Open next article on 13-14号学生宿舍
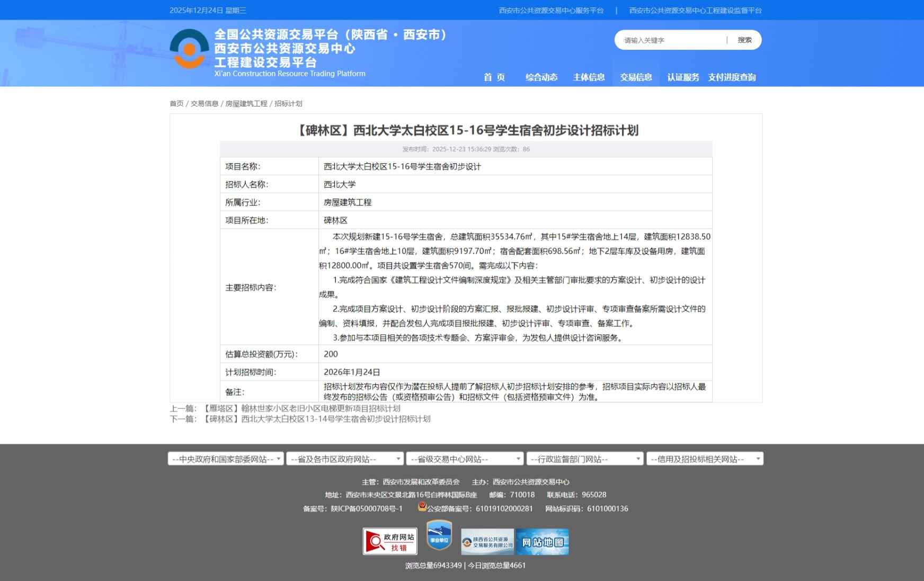The width and height of the screenshot is (924, 581). 316,419
